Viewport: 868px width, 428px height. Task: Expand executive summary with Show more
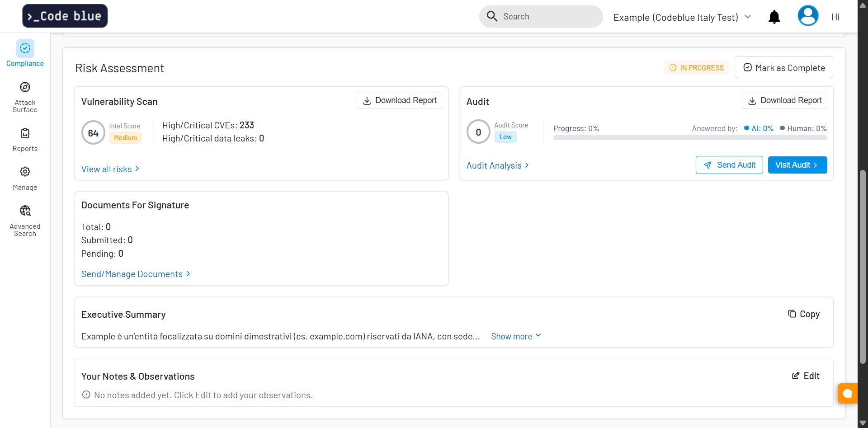click(x=515, y=336)
